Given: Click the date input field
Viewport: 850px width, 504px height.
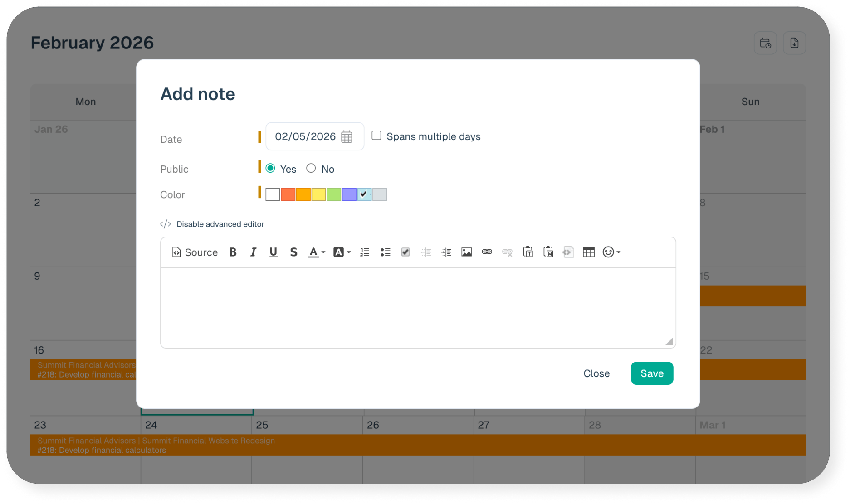Looking at the screenshot, I should pyautogui.click(x=305, y=136).
